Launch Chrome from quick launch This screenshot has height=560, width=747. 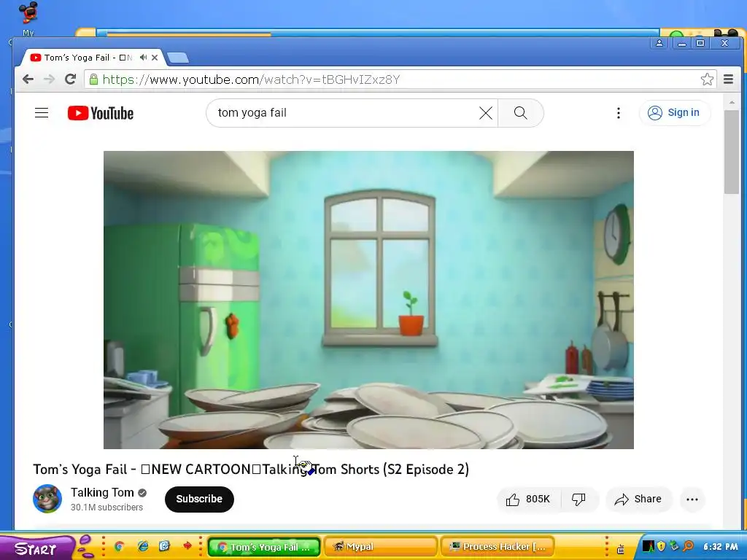pos(119,546)
